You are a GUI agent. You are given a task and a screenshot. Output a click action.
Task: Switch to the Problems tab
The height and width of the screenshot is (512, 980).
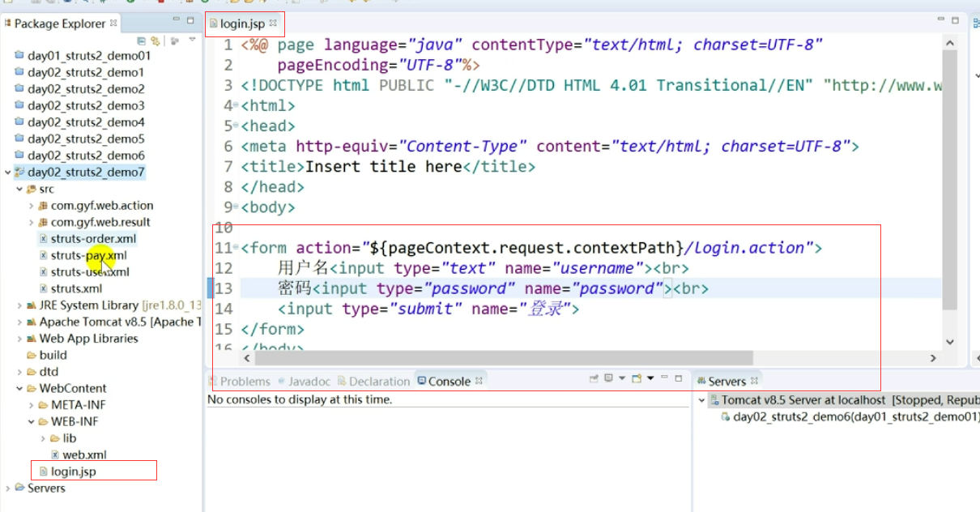tap(240, 381)
